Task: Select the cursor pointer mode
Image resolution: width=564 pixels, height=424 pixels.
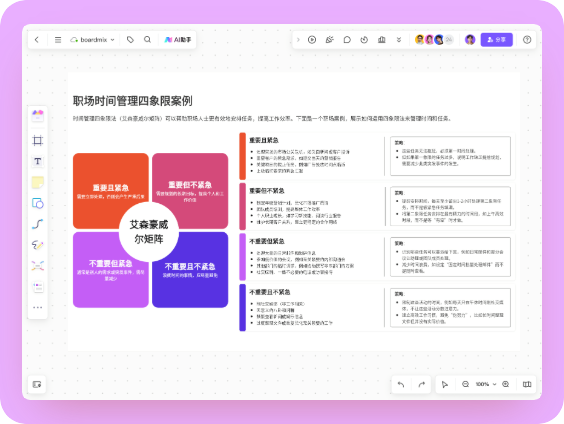Action: (x=445, y=384)
